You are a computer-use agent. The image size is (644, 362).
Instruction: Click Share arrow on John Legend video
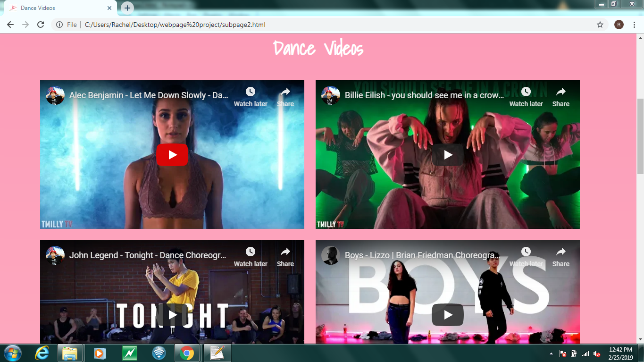(x=285, y=252)
